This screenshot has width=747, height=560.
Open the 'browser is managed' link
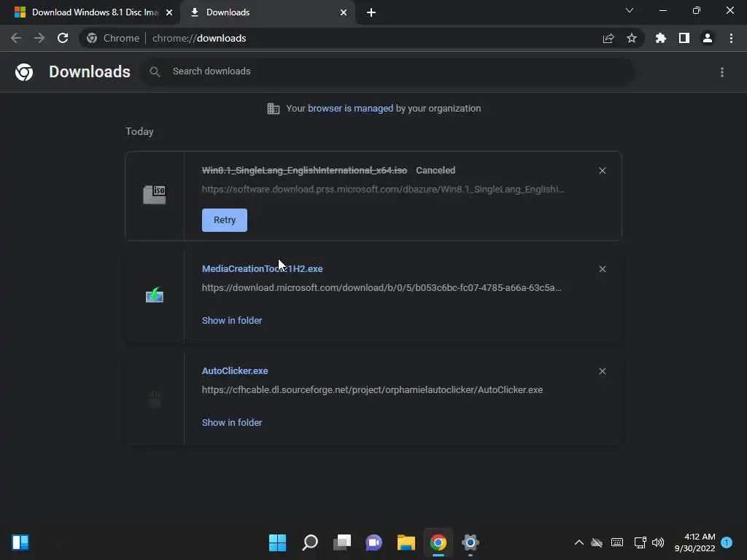(350, 108)
